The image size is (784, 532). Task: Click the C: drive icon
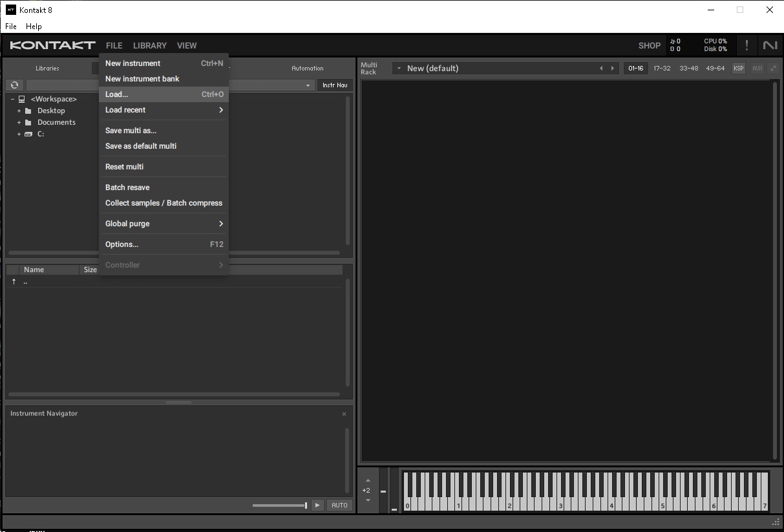coord(28,134)
